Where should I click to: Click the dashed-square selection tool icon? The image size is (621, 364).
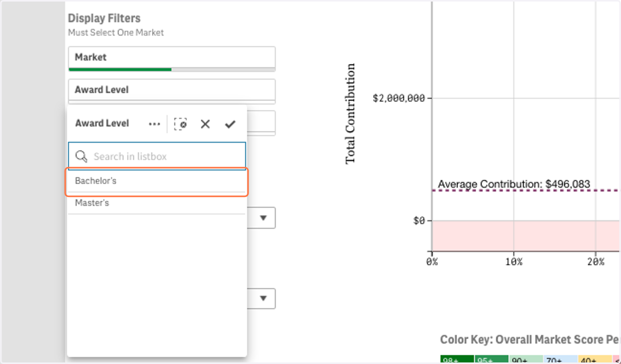[181, 124]
